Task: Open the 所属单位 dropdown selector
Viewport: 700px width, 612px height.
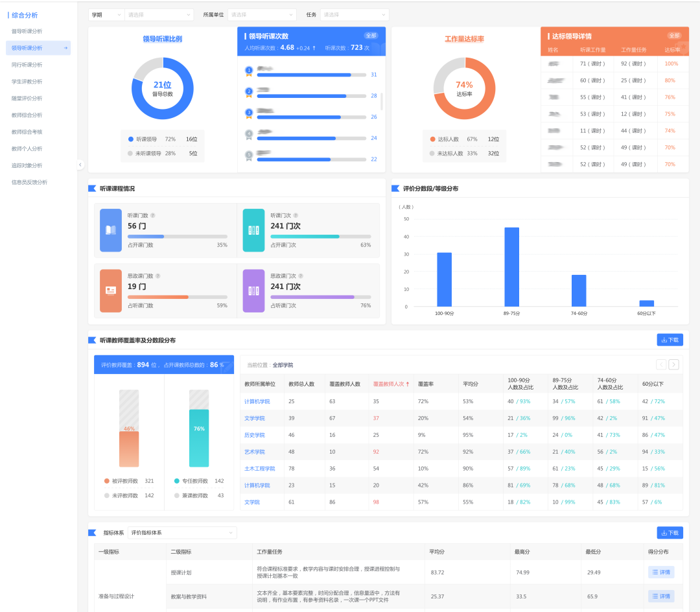Action: tap(261, 14)
